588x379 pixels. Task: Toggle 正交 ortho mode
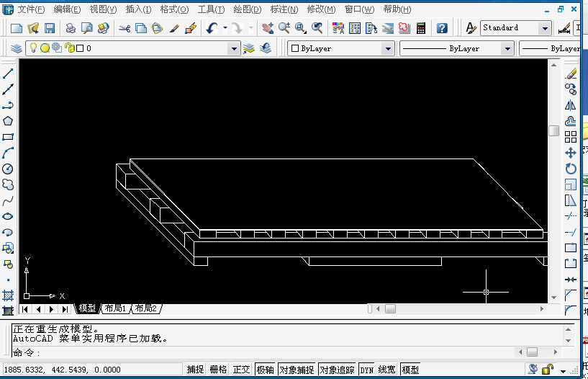[242, 370]
